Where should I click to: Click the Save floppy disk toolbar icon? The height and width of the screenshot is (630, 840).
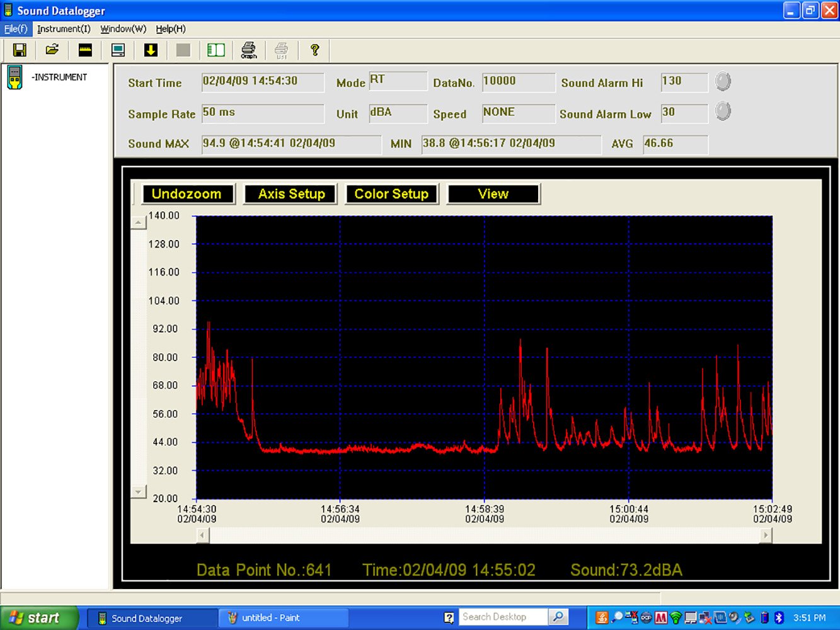point(20,50)
